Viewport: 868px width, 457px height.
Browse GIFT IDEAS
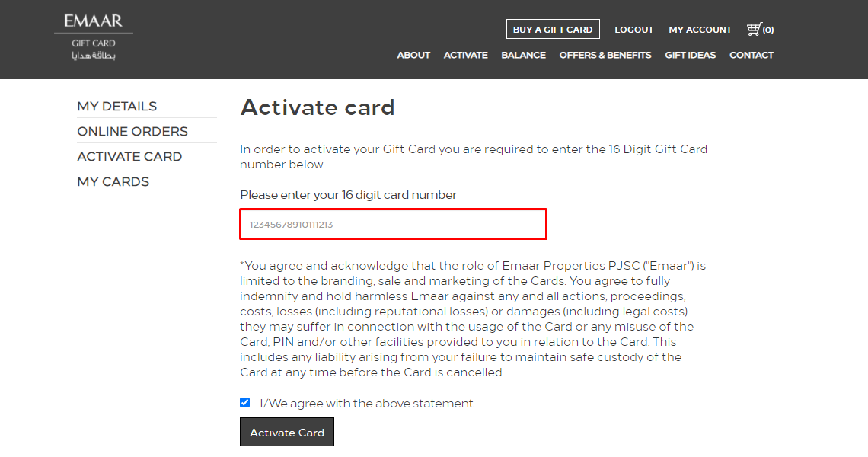pos(691,55)
